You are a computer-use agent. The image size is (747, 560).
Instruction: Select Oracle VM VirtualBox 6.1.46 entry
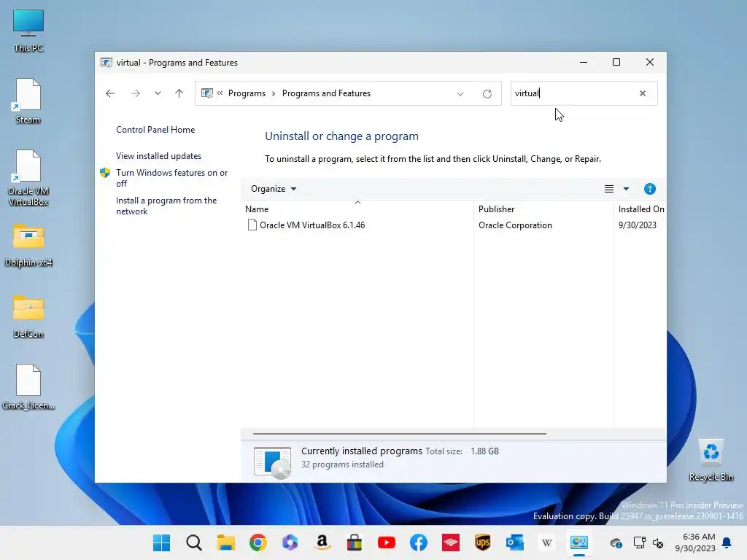tap(312, 225)
